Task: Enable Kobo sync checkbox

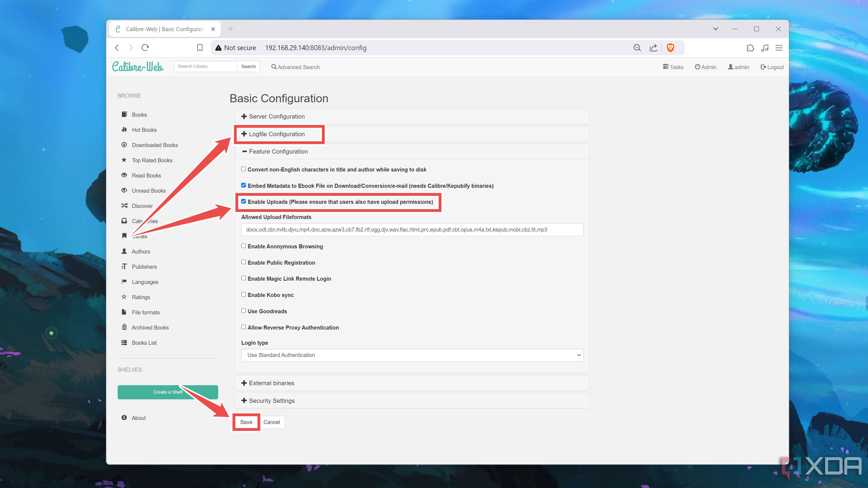Action: point(243,294)
